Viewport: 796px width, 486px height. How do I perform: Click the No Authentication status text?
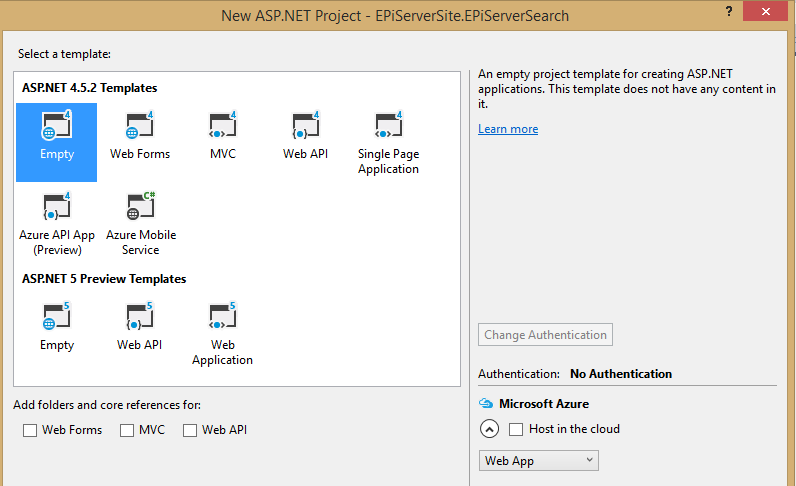point(621,374)
